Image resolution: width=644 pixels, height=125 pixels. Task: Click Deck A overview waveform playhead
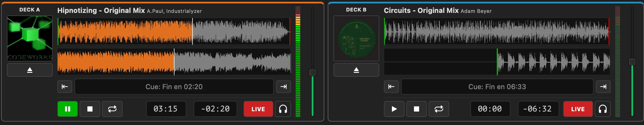pyautogui.click(x=193, y=32)
